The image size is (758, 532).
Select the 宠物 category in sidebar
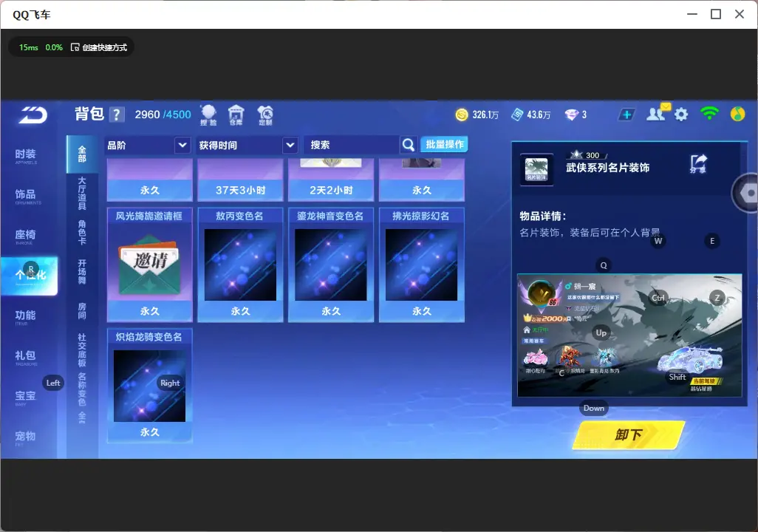click(26, 437)
